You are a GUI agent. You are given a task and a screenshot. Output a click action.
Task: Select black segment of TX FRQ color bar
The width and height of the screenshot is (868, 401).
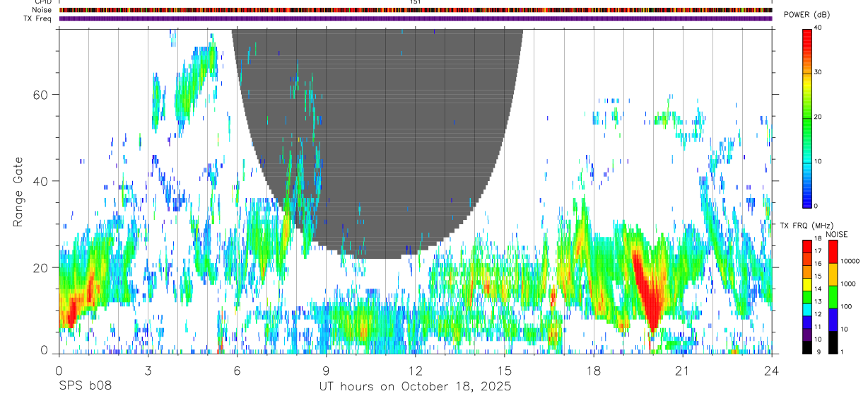[x=807, y=347]
